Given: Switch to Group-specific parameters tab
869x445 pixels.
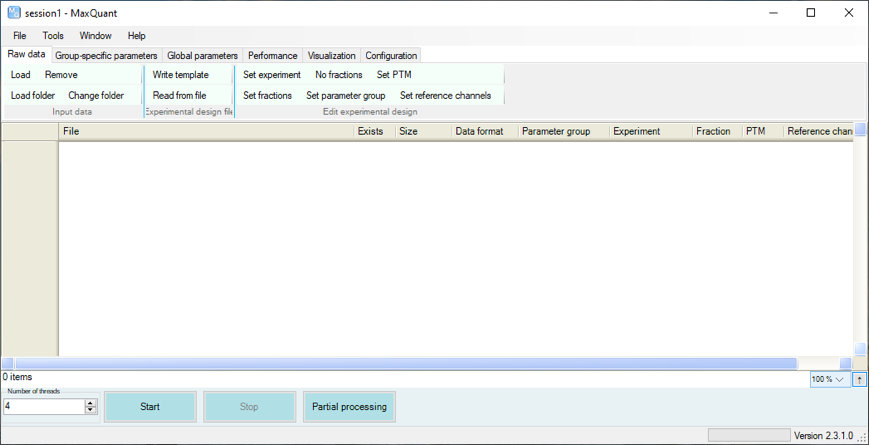Looking at the screenshot, I should (106, 56).
